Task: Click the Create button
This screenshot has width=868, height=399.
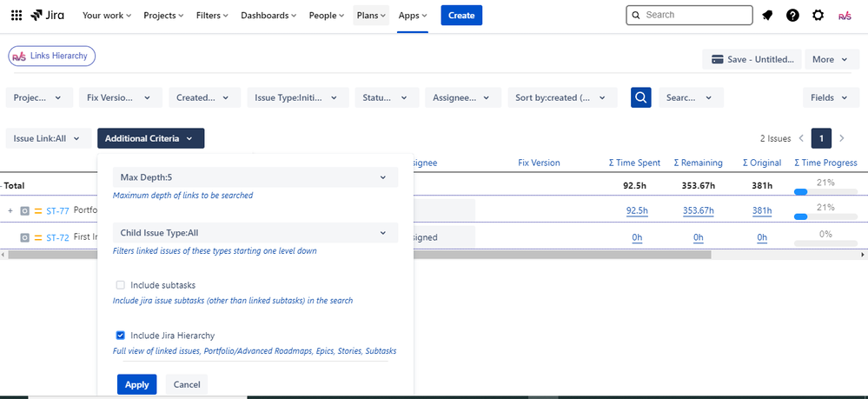Action: 461,16
